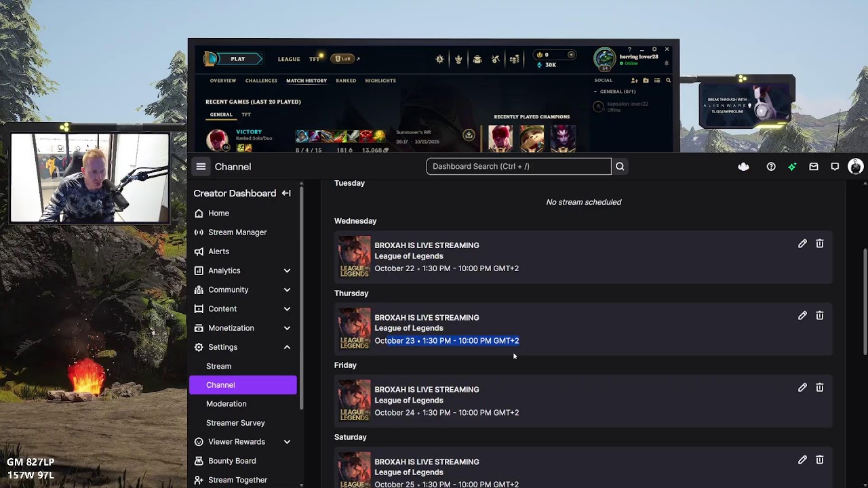Click the Dashboard Search input field
The width and height of the screenshot is (868, 488).
(519, 166)
